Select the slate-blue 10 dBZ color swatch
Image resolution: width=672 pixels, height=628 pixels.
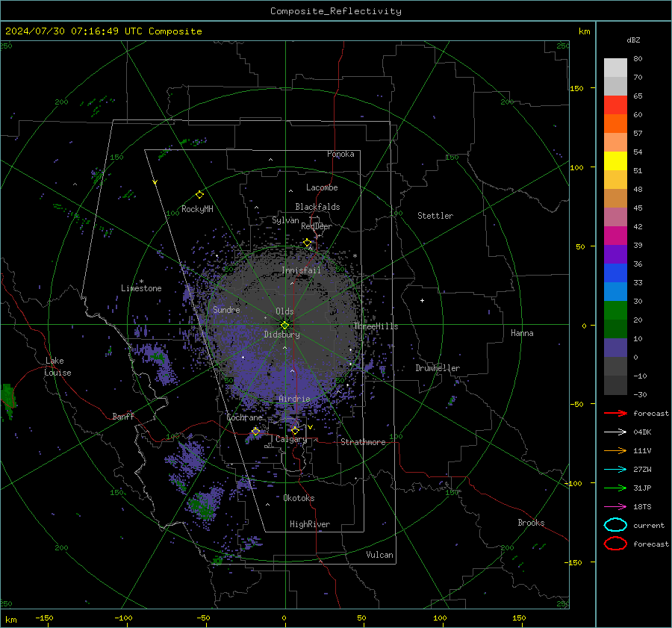(615, 348)
